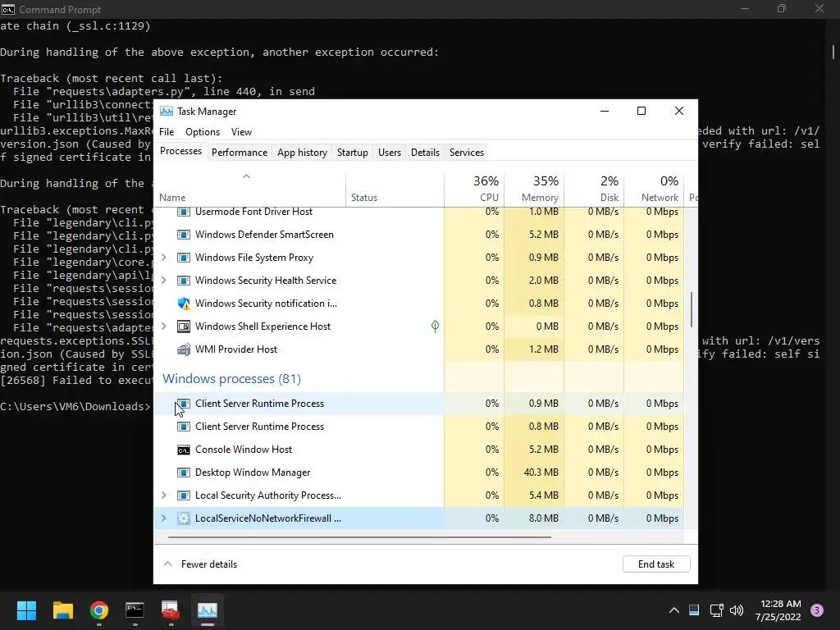Click the Windows Security Health Service icon

183,281
